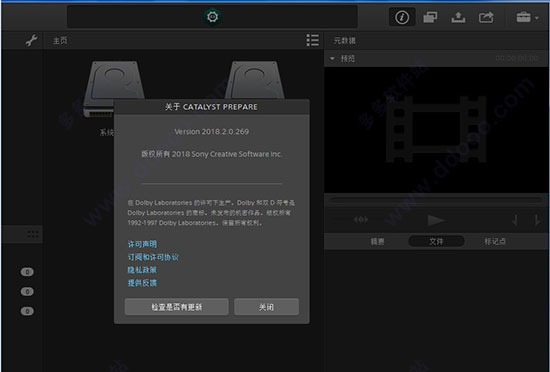This screenshot has height=372, width=550.
Task: Toggle the inspector info icon
Action: [402, 17]
